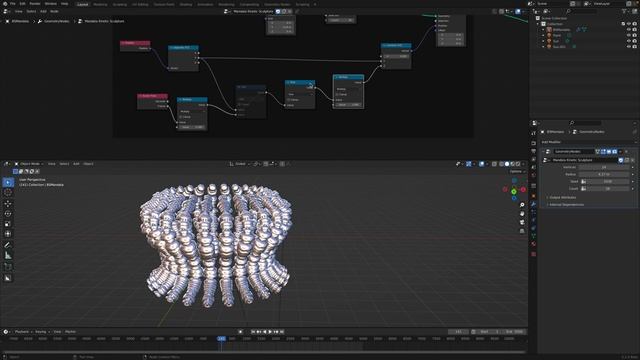The image size is (640, 360).
Task: Select the Select Box tool in viewport
Action: pyautogui.click(x=8, y=182)
